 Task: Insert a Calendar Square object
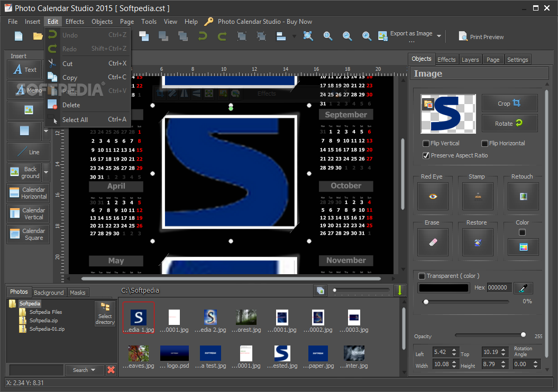[x=28, y=234]
